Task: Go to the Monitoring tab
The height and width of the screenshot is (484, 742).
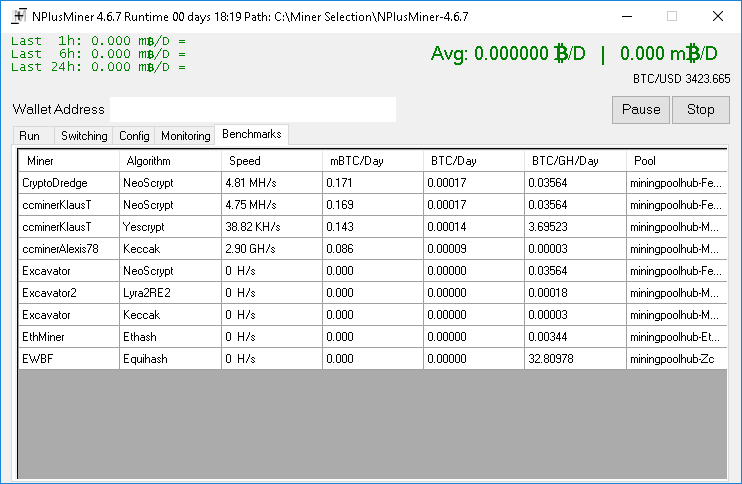Action: click(185, 136)
